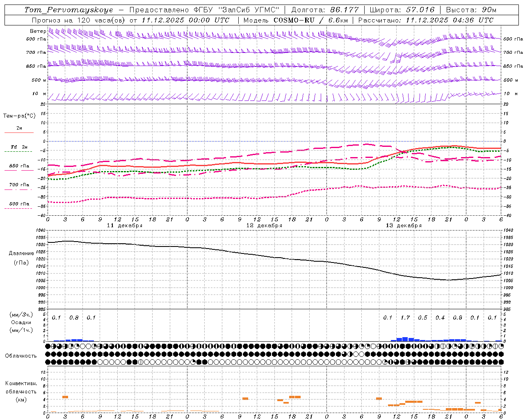Click the dashed line sample under 700 гПа legend
This screenshot has width=525, height=420.
[18, 189]
